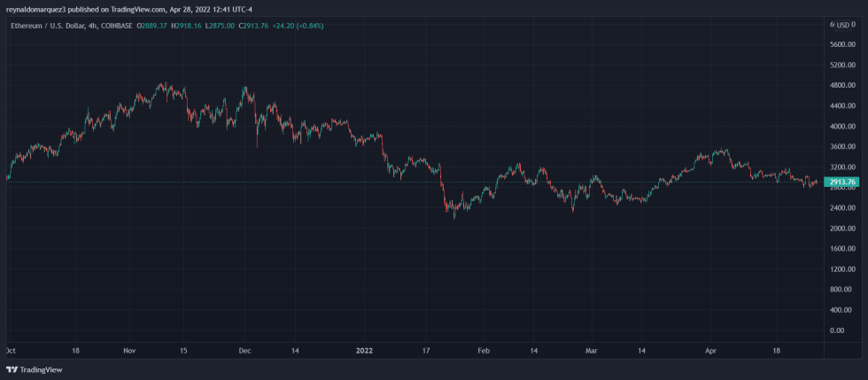Image resolution: width=868 pixels, height=380 pixels.
Task: Click the Nov label on time axis
Action: pyautogui.click(x=129, y=351)
